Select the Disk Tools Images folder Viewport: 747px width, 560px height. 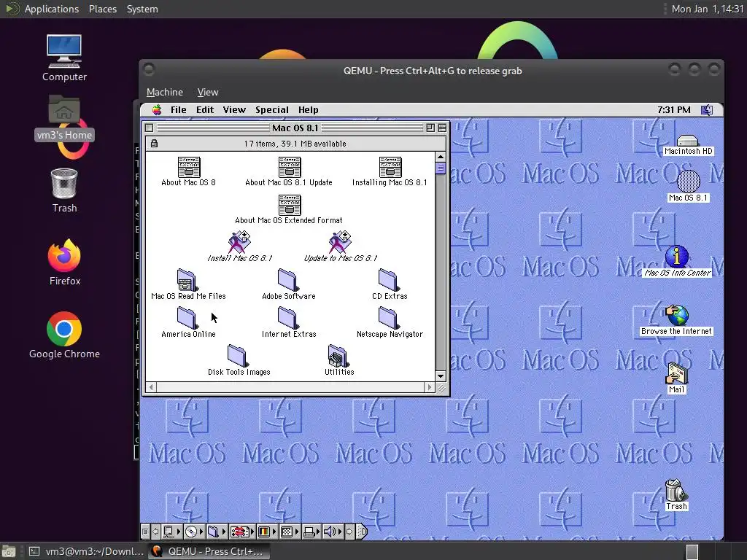tap(239, 360)
